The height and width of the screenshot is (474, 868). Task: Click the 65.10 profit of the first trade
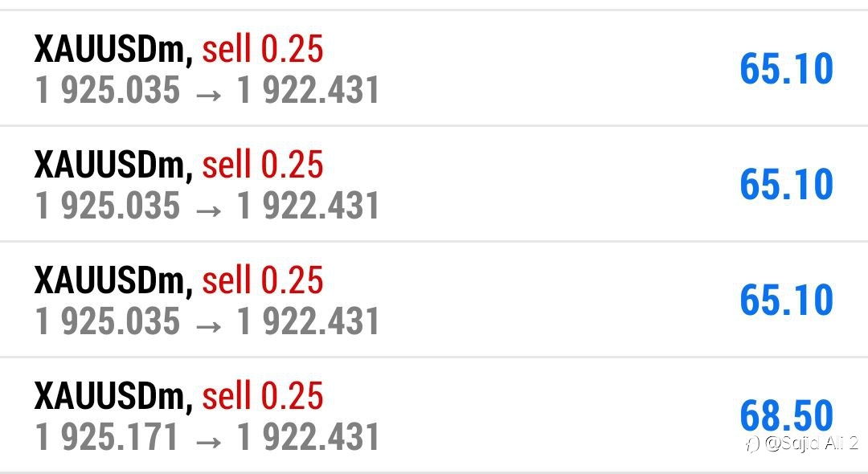coord(787,69)
